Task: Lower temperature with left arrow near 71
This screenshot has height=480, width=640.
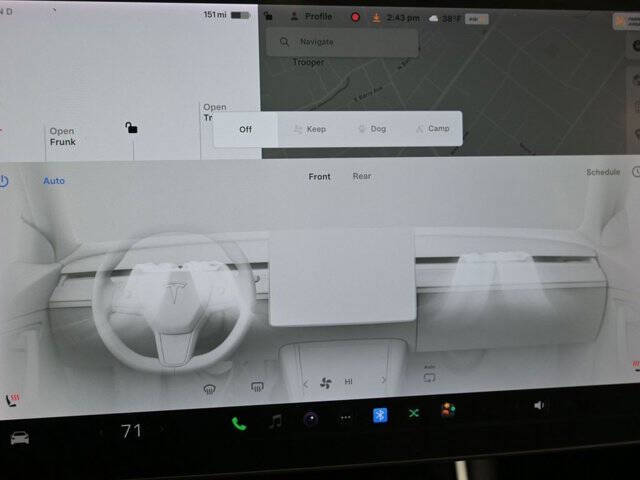Action: tap(102, 432)
